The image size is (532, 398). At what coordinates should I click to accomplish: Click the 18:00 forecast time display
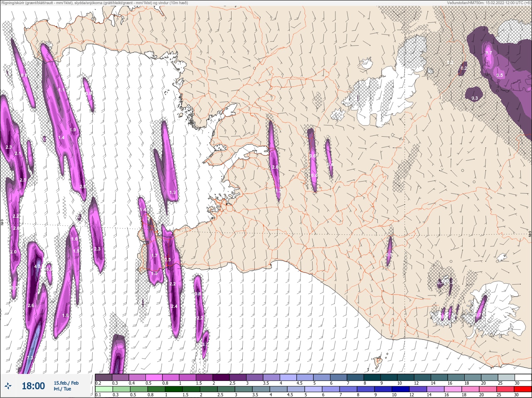tap(33, 386)
